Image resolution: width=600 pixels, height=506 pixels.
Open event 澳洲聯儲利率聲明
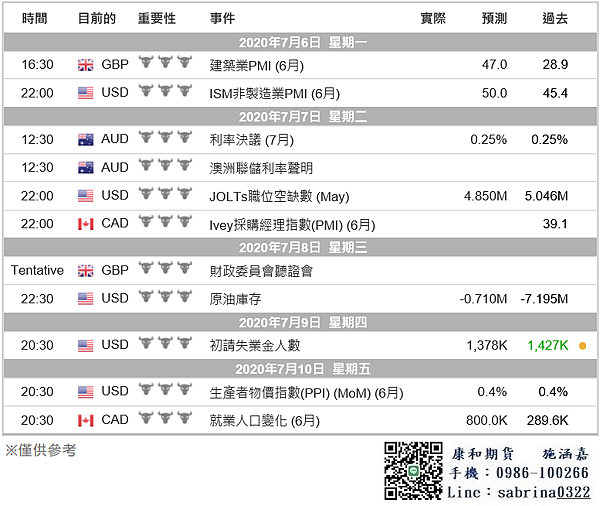click(261, 168)
